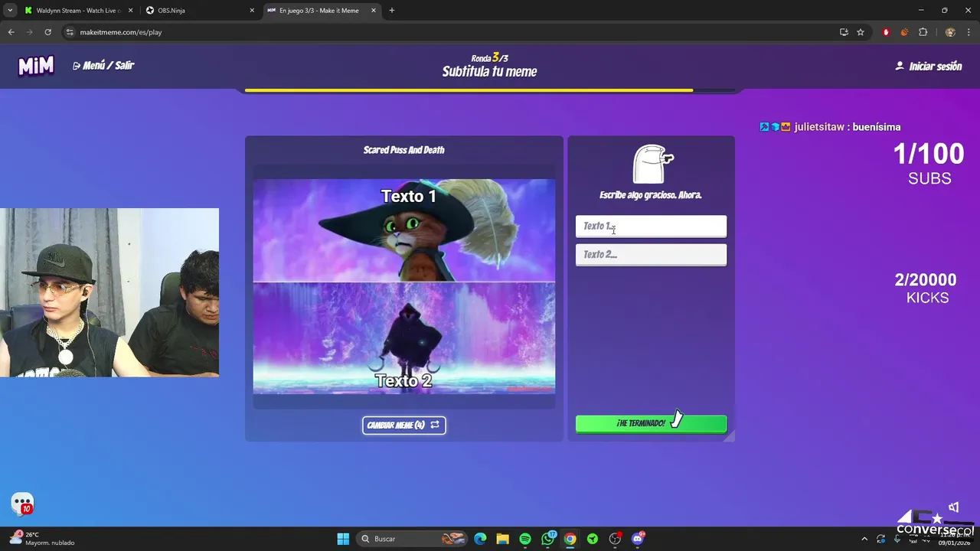Click the red hand extension icon
The height and width of the screenshot is (551, 980).
click(x=886, y=32)
